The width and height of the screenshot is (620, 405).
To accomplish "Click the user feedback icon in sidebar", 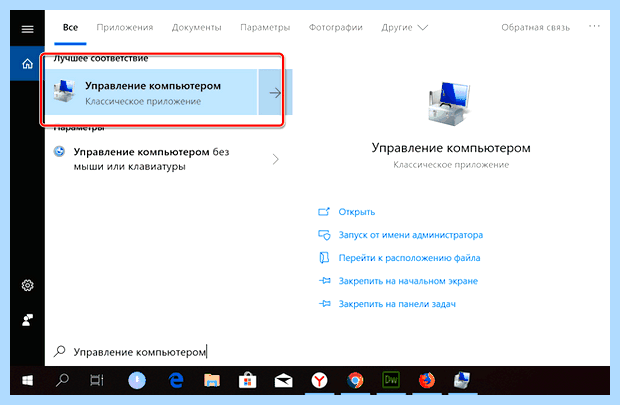I will (27, 320).
